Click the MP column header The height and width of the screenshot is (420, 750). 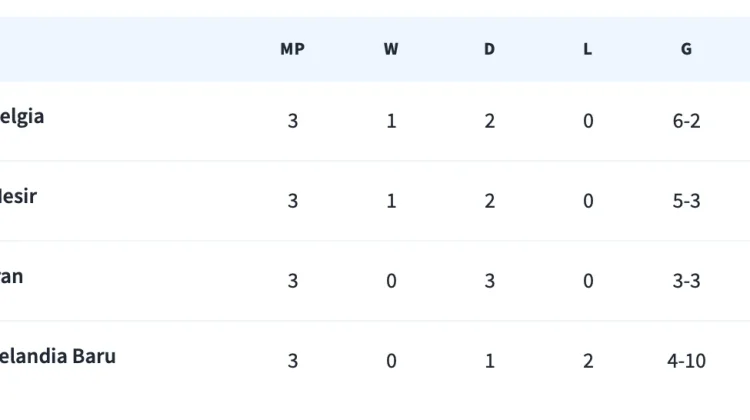coord(292,49)
